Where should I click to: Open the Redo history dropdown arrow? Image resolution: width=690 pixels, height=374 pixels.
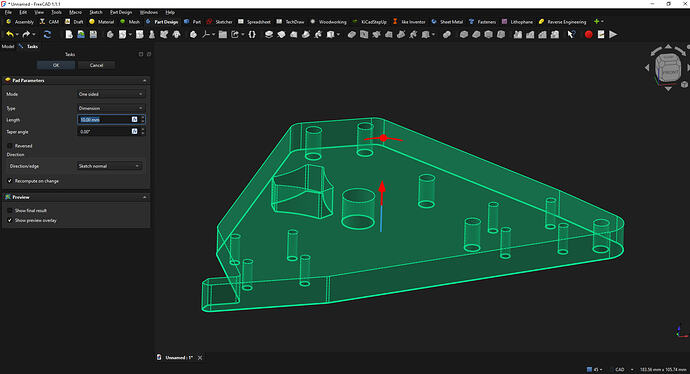tap(34, 35)
